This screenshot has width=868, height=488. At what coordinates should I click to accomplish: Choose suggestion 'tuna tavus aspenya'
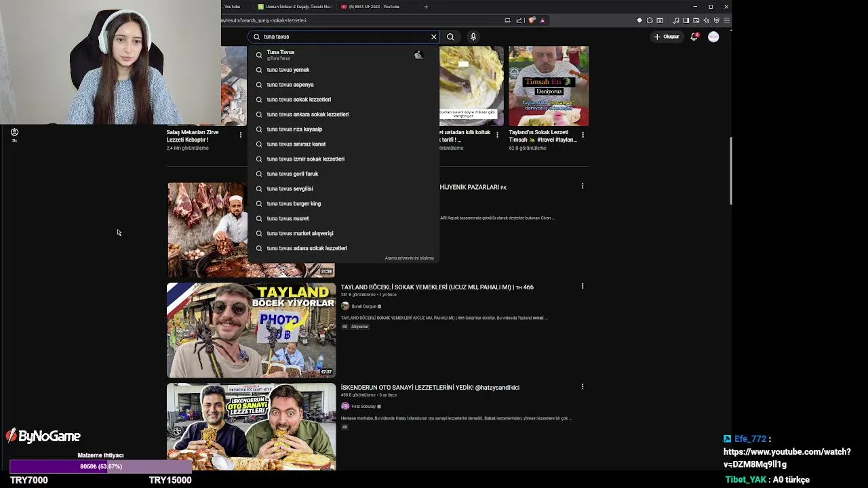[x=343, y=85]
